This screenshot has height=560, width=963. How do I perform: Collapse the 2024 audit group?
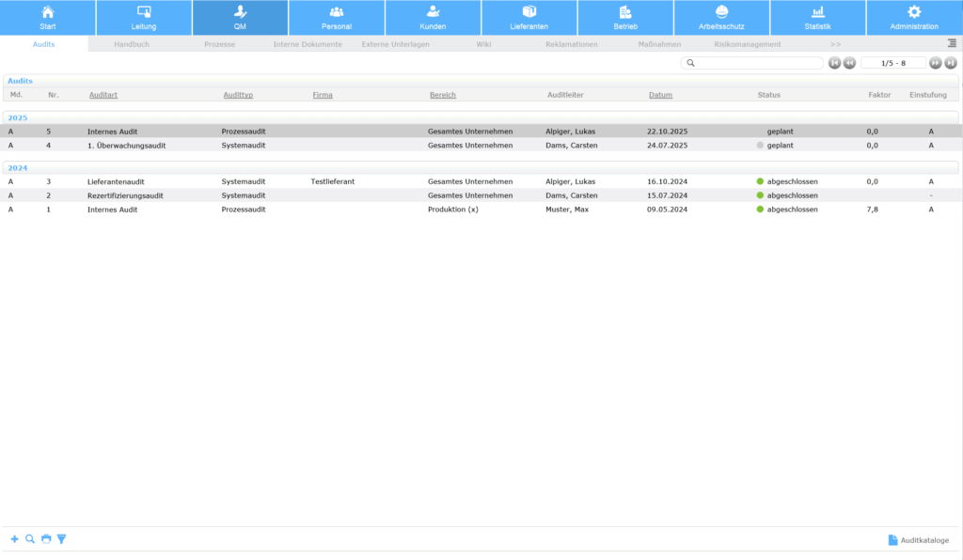[18, 167]
